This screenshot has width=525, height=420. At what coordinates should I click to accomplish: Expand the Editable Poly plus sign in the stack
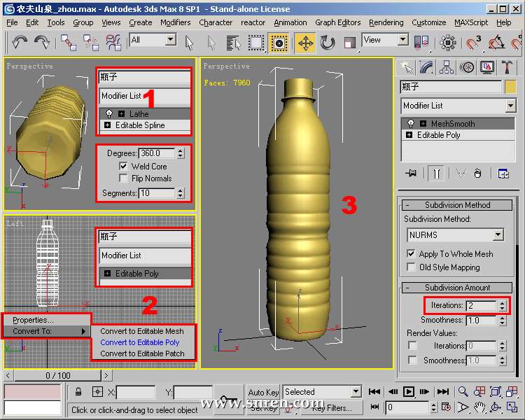(x=409, y=135)
